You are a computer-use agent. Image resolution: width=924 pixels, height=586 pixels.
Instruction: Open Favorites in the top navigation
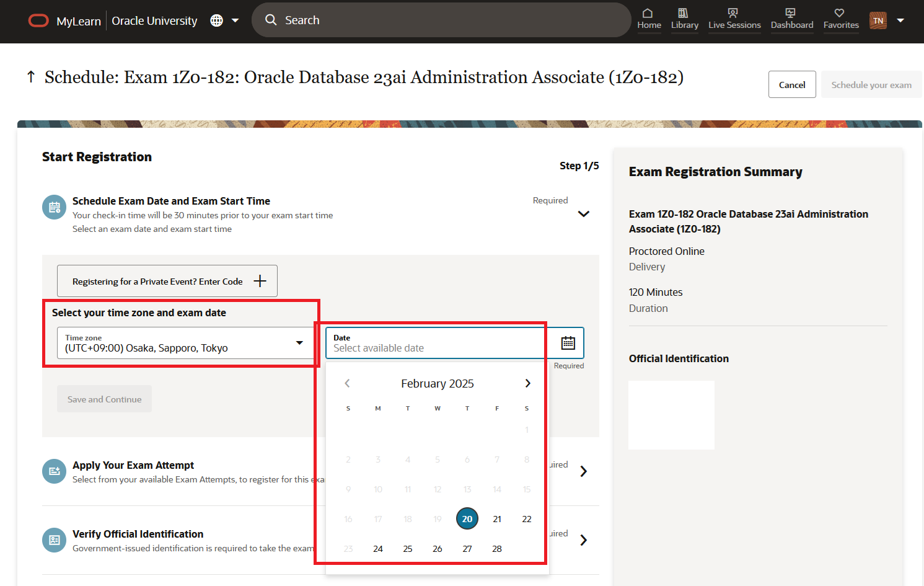coord(841,19)
